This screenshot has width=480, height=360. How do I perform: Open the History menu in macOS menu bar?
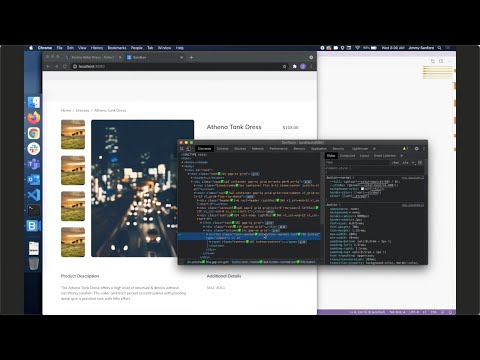97,48
